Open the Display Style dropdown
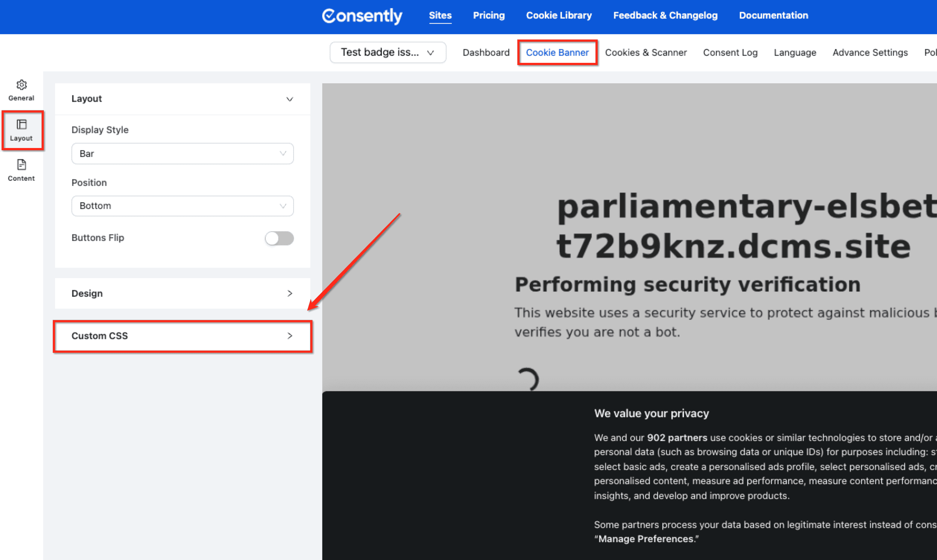The image size is (937, 560). (182, 154)
